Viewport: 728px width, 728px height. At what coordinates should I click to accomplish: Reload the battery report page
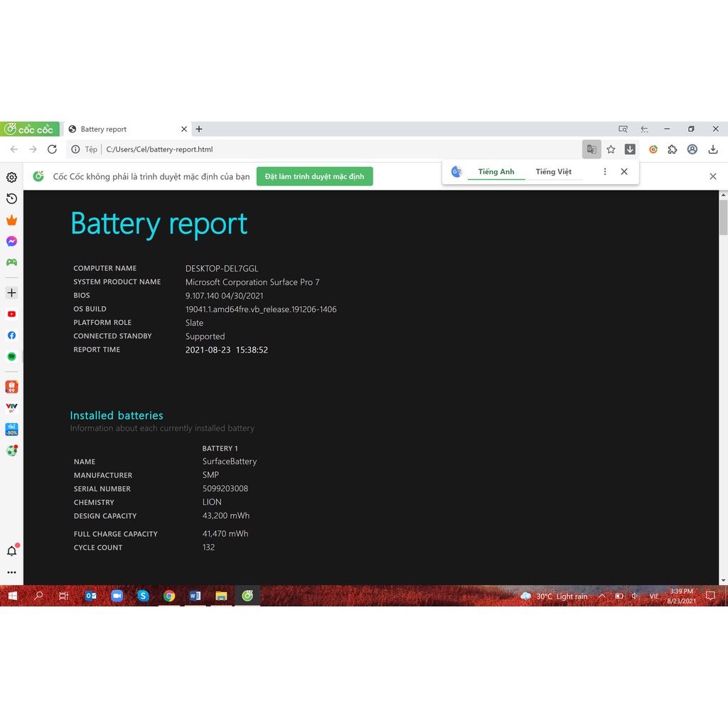point(52,149)
